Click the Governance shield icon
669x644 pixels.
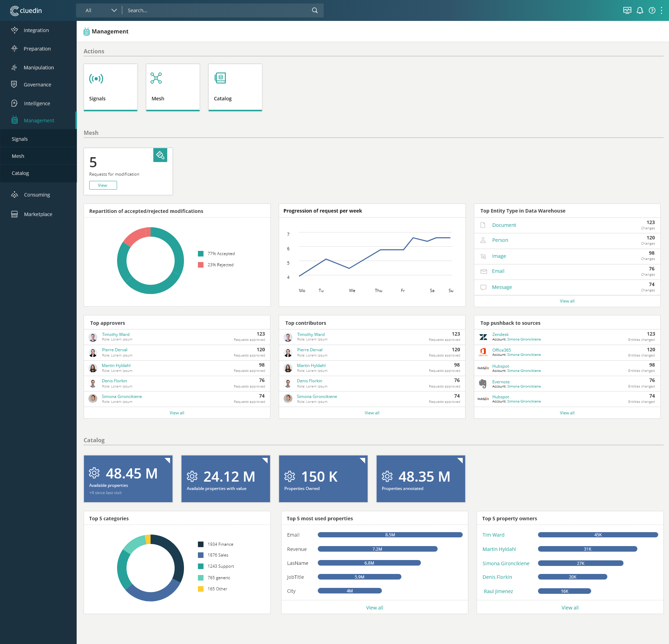click(x=14, y=84)
